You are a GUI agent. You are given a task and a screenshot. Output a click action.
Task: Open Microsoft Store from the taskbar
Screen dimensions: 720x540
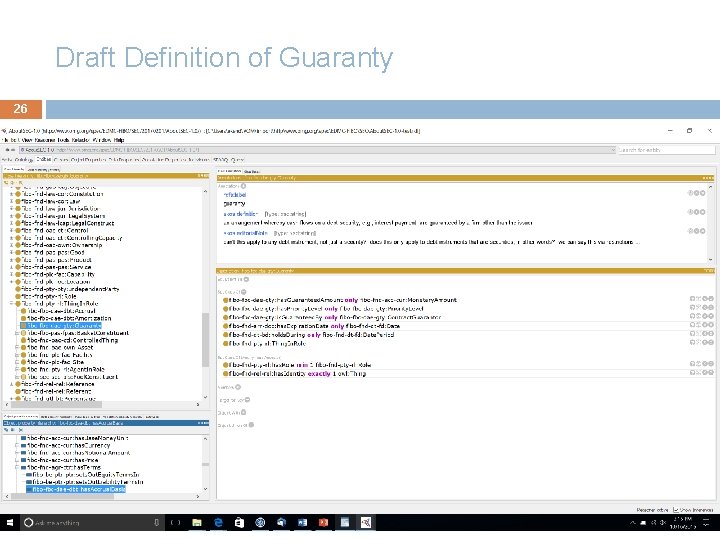[x=239, y=523]
